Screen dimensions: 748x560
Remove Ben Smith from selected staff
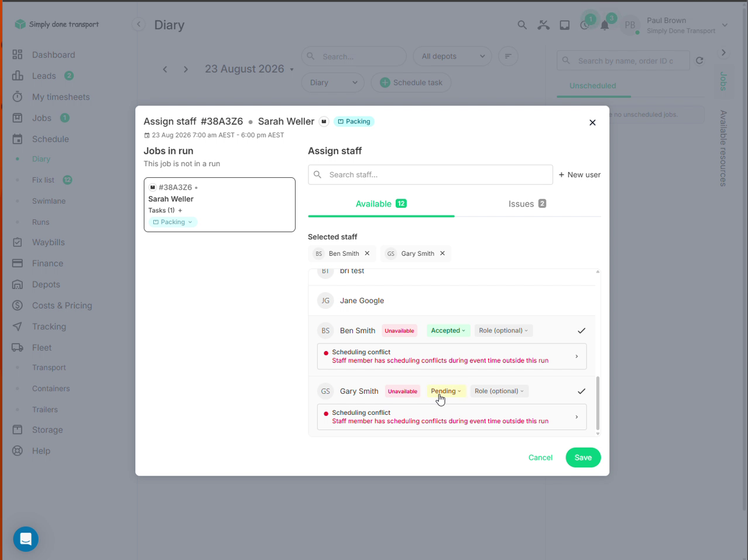coord(367,253)
